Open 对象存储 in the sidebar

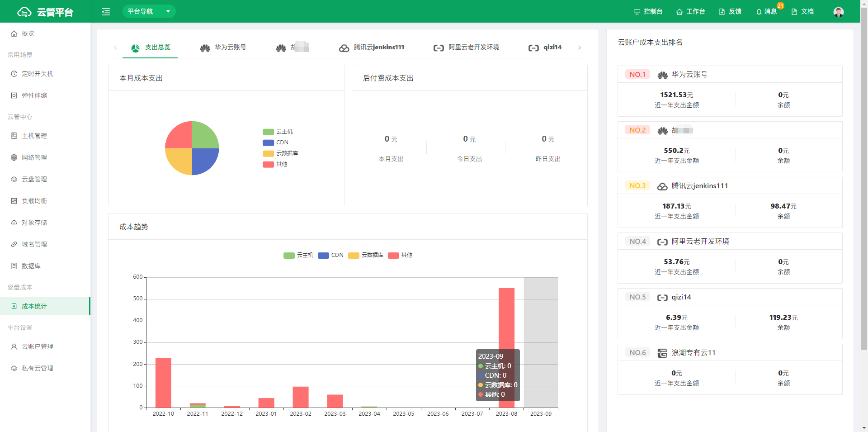coord(45,223)
